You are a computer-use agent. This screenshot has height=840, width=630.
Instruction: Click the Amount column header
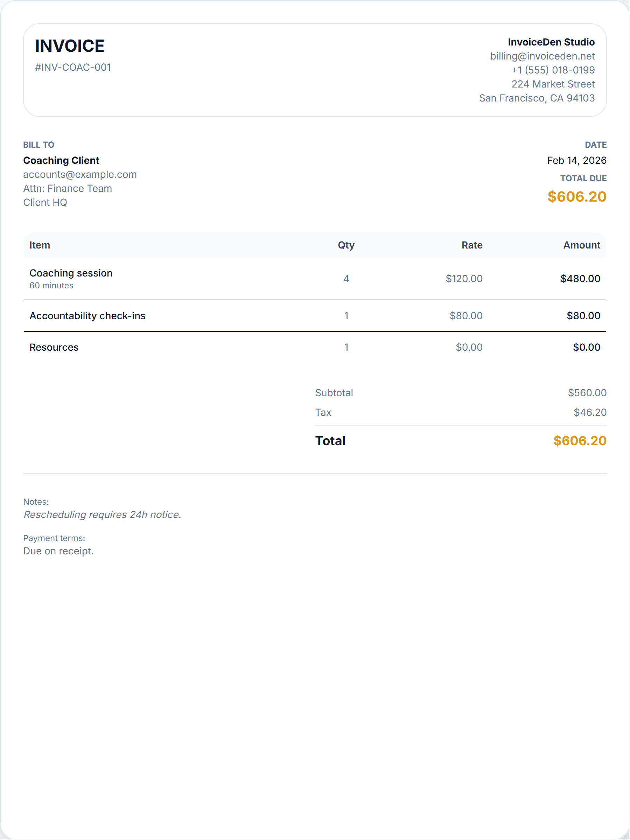point(581,245)
